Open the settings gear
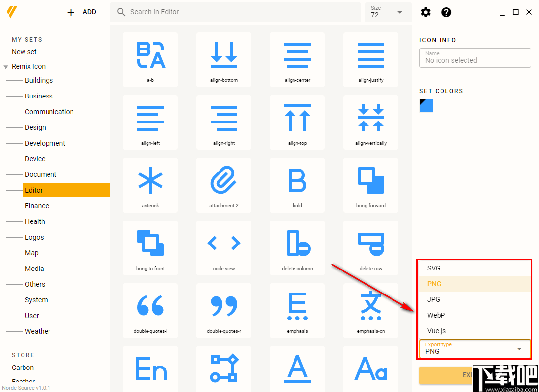 point(425,12)
